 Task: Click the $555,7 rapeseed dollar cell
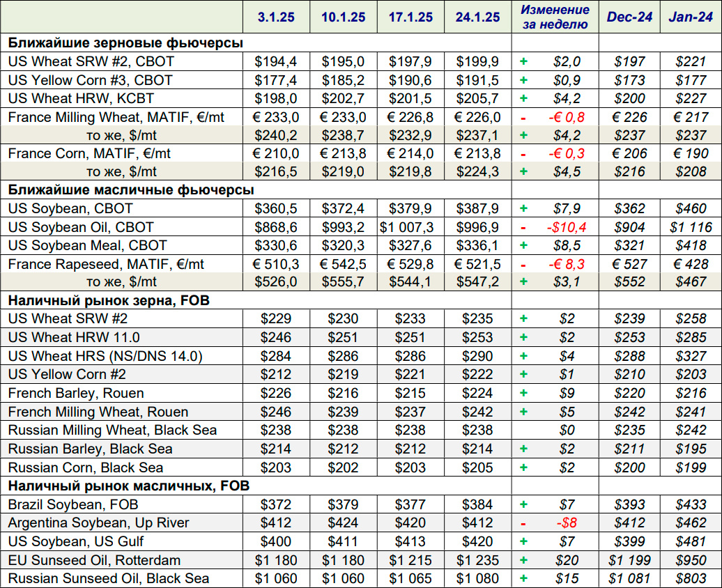click(x=343, y=281)
